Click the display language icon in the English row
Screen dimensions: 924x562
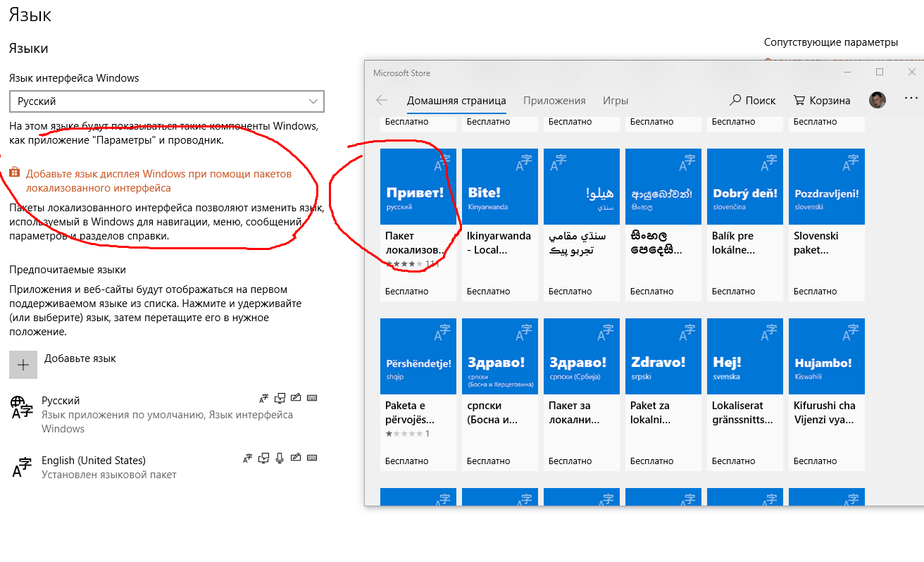(248, 458)
